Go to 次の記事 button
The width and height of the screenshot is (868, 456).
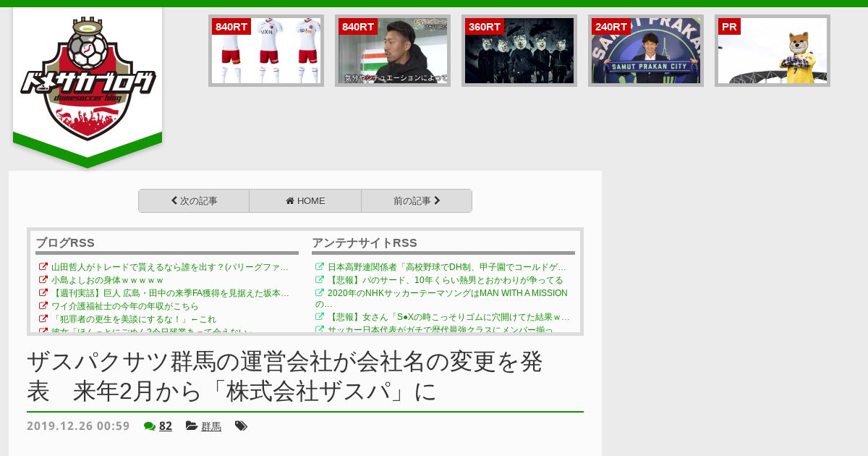[194, 201]
